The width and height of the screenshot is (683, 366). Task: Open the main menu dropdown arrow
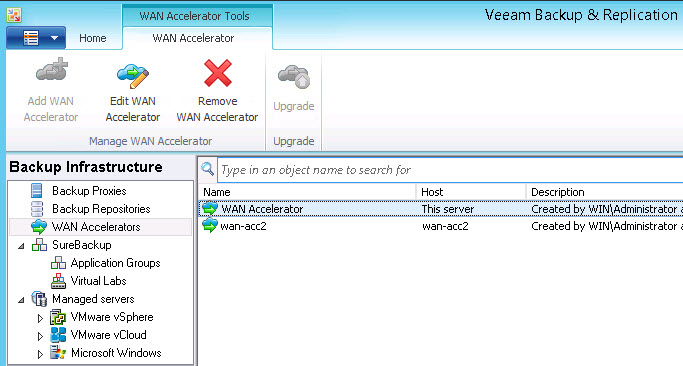tap(54, 38)
